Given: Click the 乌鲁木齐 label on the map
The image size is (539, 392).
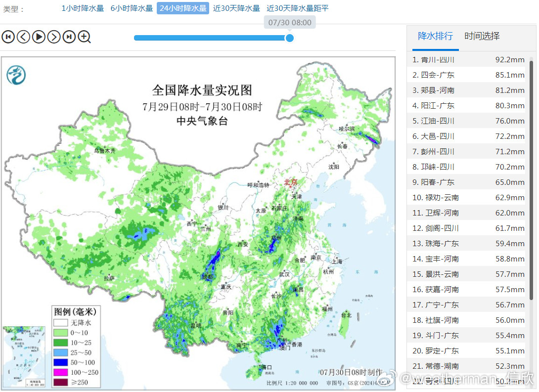Looking at the screenshot, I should (104, 150).
